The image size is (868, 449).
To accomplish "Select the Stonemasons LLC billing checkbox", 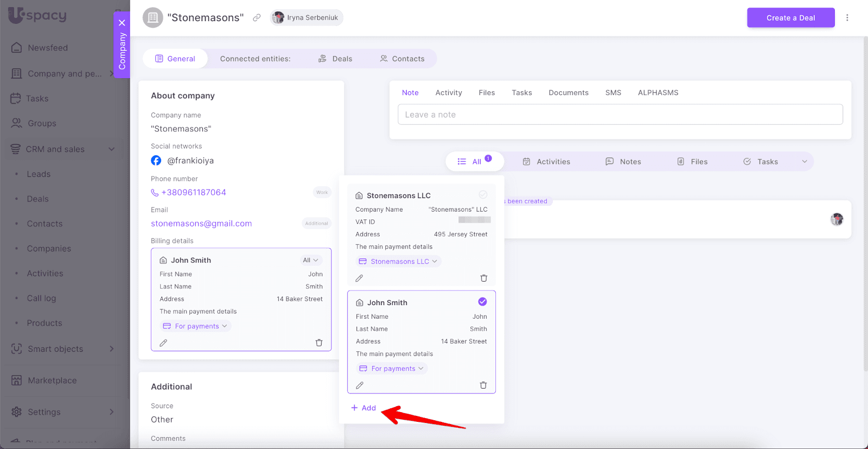I will (483, 194).
